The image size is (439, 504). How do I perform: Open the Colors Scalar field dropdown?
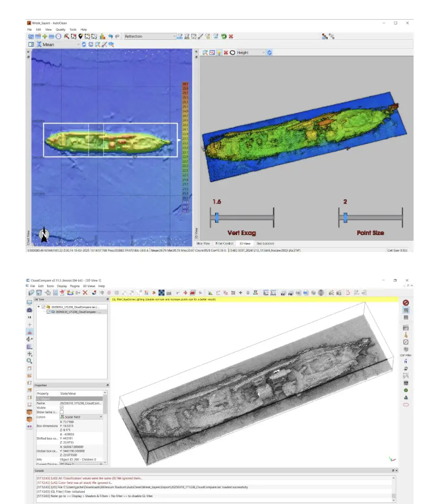coord(81,417)
